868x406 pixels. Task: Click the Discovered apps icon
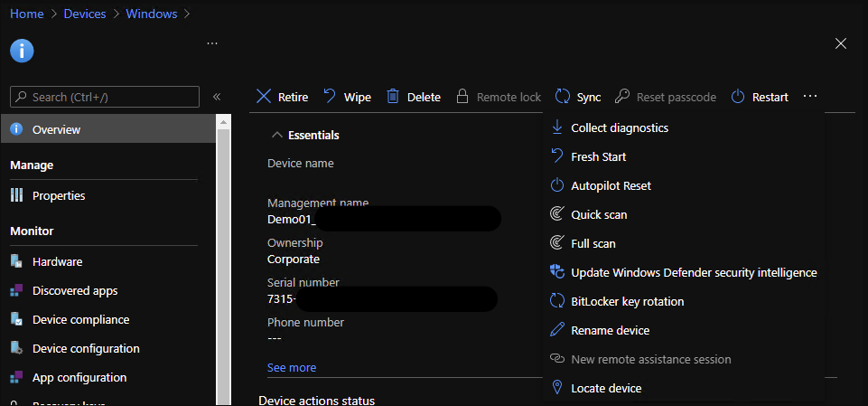16,290
